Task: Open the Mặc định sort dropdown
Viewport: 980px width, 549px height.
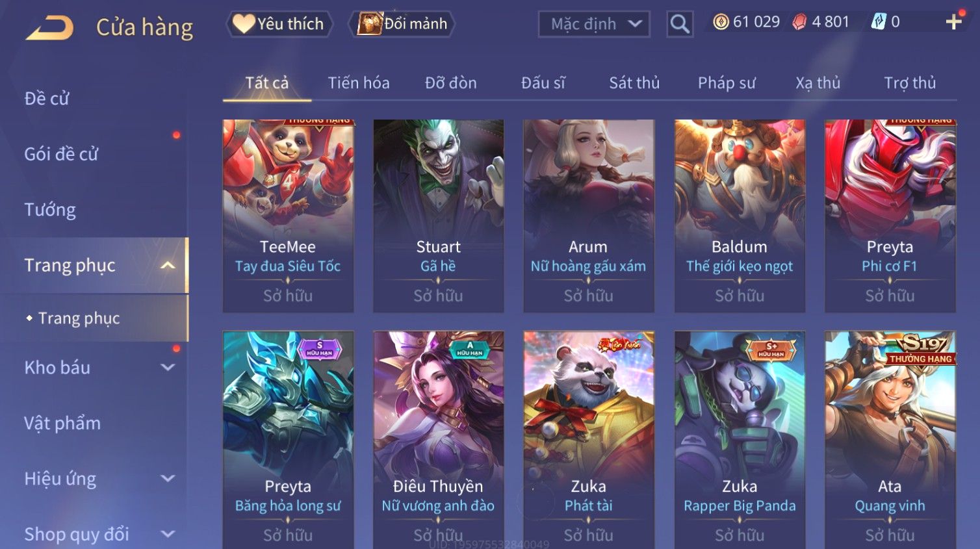Action: point(594,24)
